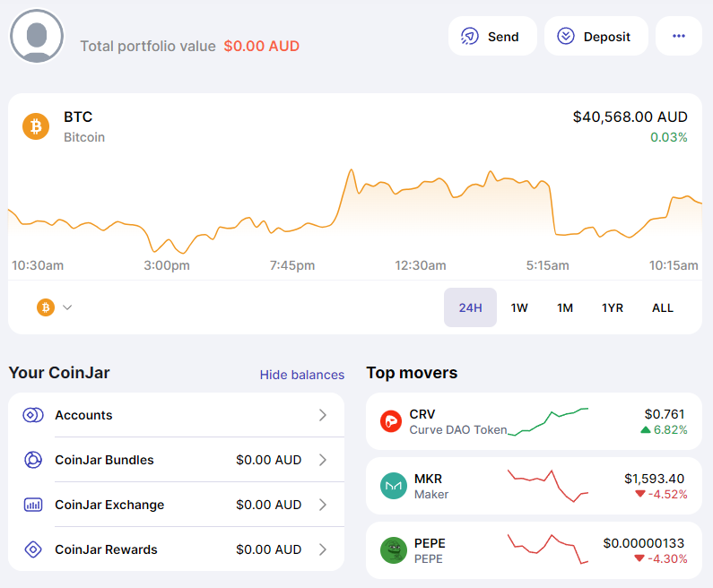
Task: Click the CoinJar Bundles icon
Action: 33,460
